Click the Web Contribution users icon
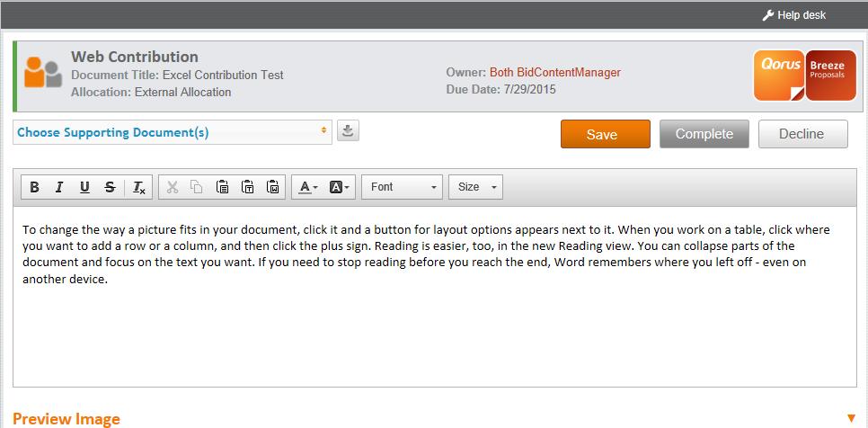 [x=43, y=72]
